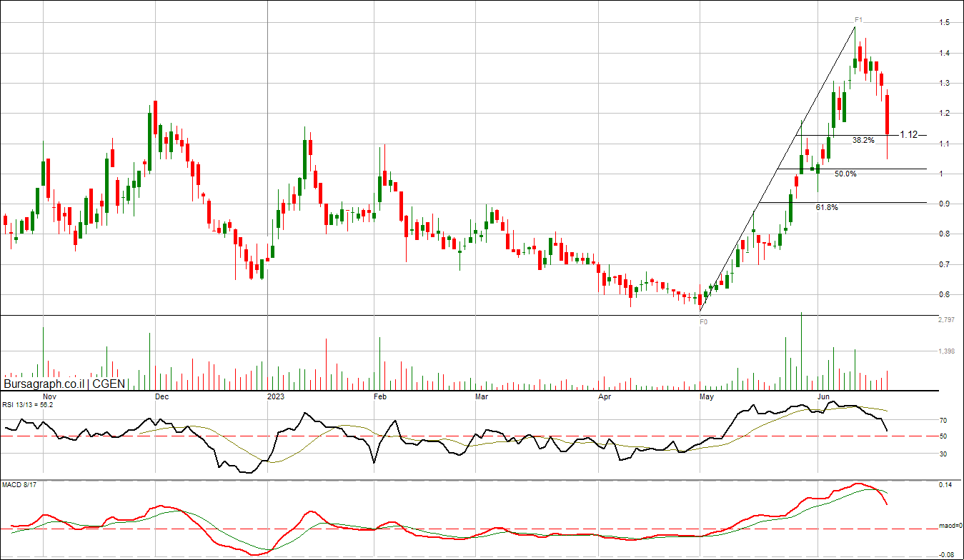
Task: Click the 1.5 price axis label
Action: [944, 23]
